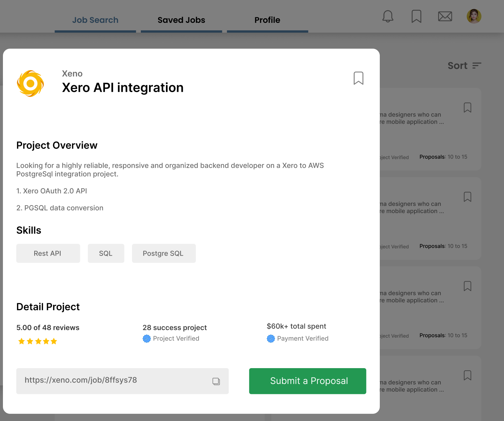Screen dimensions: 504x421
Task: Click the Detail Project heading
Action: (48, 307)
